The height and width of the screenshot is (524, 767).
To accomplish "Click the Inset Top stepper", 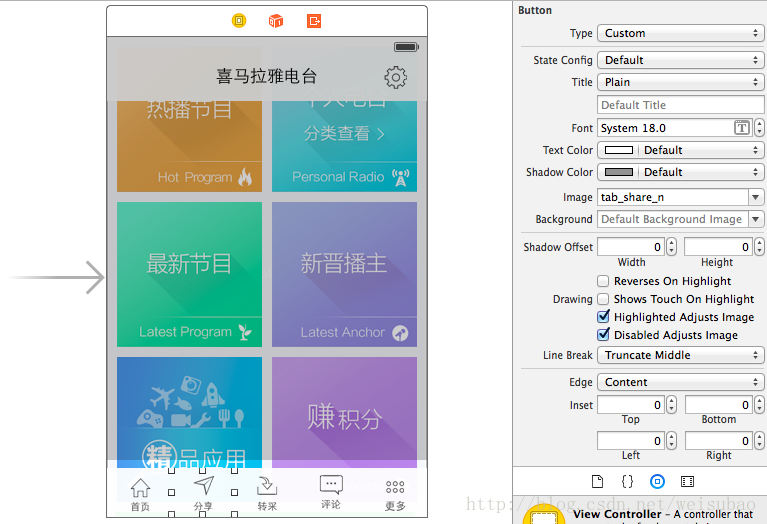I will coord(672,405).
